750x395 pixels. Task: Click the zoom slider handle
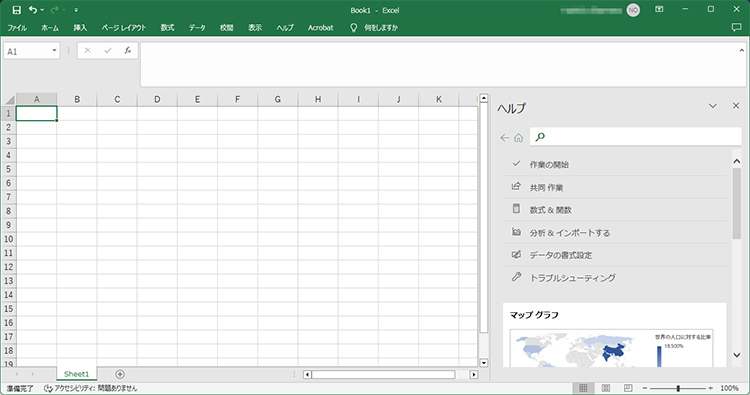678,388
